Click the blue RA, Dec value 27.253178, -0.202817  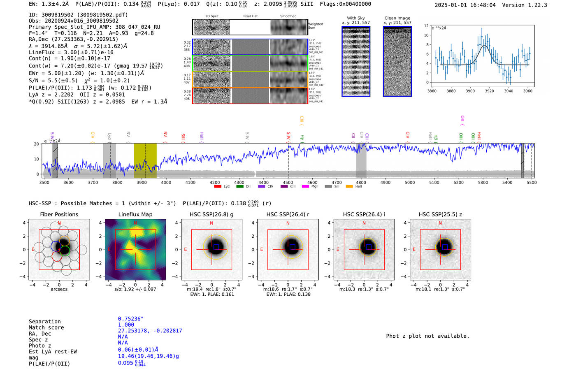[150, 331]
